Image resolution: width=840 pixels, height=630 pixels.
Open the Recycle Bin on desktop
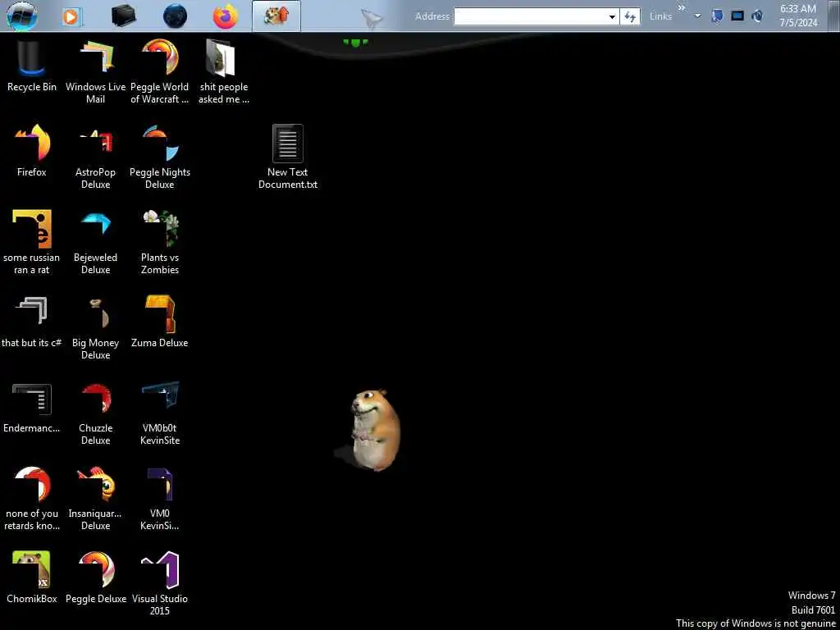32,67
